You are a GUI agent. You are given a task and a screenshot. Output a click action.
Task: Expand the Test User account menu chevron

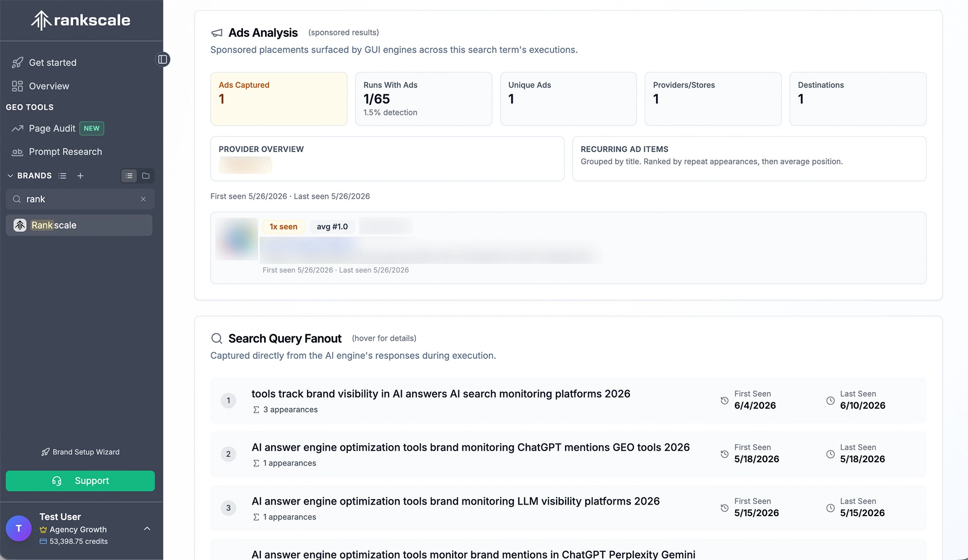coord(147,529)
